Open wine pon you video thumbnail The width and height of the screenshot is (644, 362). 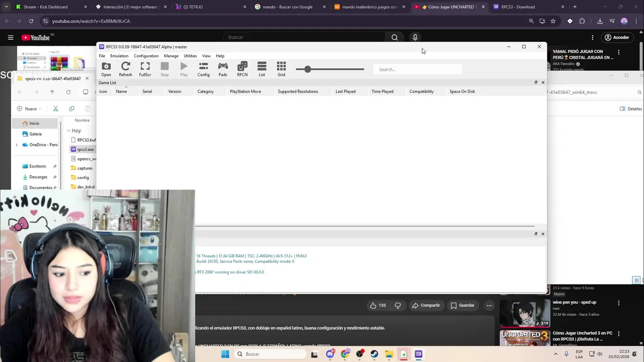point(525,313)
